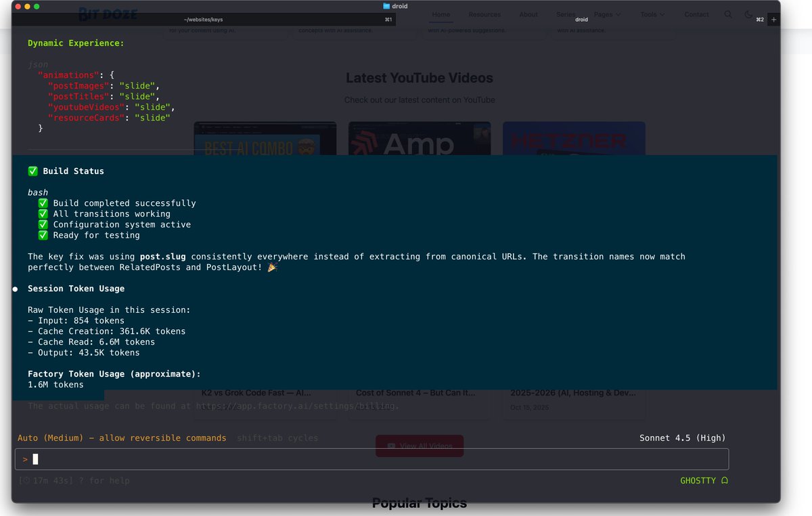Click the View All Videos button behind terminal
This screenshot has height=516, width=812.
click(420, 446)
